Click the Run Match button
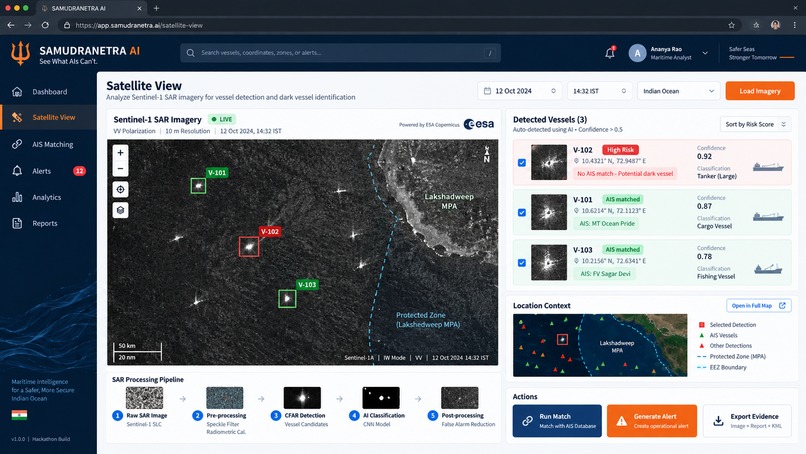 coord(557,421)
